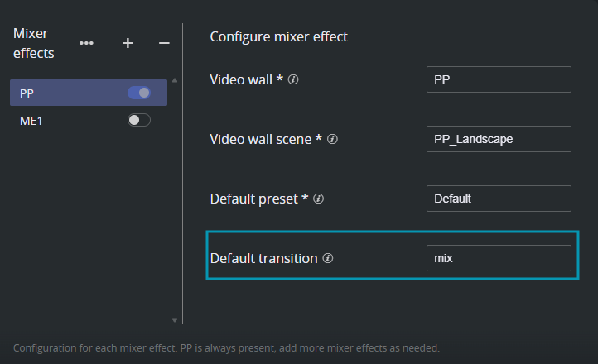
Task: Add a new mixer effect with plus
Action: point(128,43)
